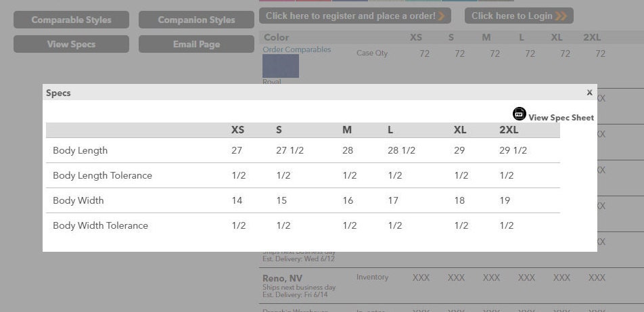644x312 pixels.
Task: Click the Body Width Tolerance row label
Action: click(100, 225)
